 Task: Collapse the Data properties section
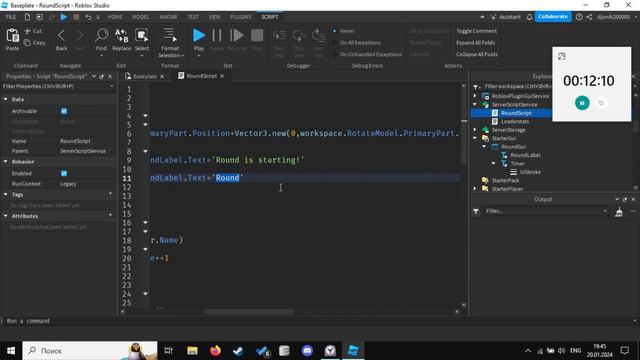[6, 99]
